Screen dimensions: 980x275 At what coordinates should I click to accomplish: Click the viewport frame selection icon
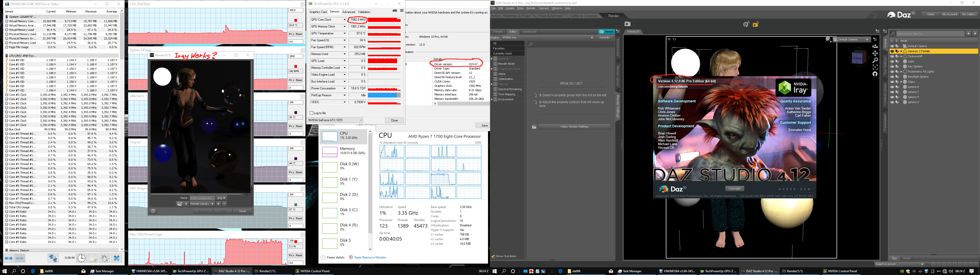click(x=875, y=67)
